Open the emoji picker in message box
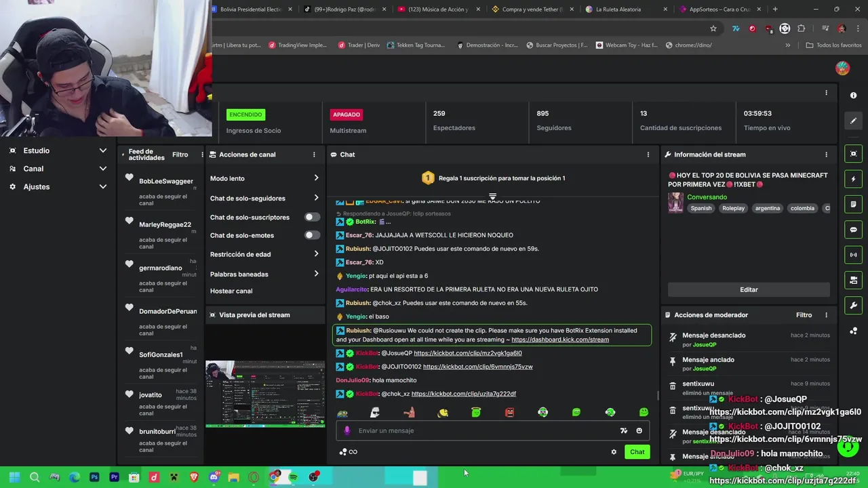 coord(639,430)
